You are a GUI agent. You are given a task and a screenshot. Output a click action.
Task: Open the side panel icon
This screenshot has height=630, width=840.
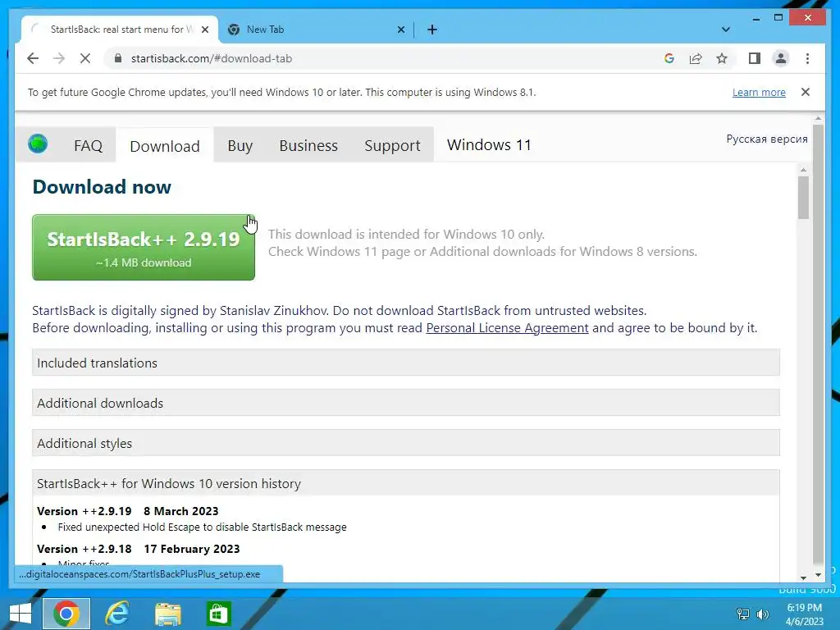(755, 58)
